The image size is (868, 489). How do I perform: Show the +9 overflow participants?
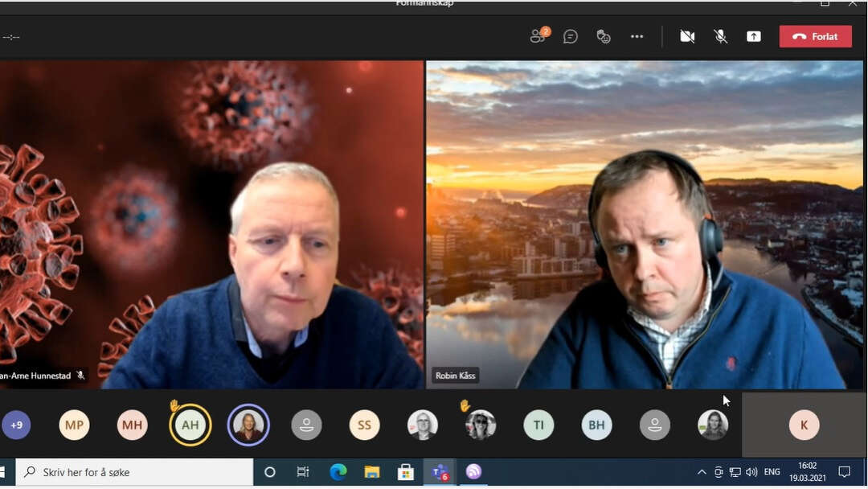pos(16,425)
